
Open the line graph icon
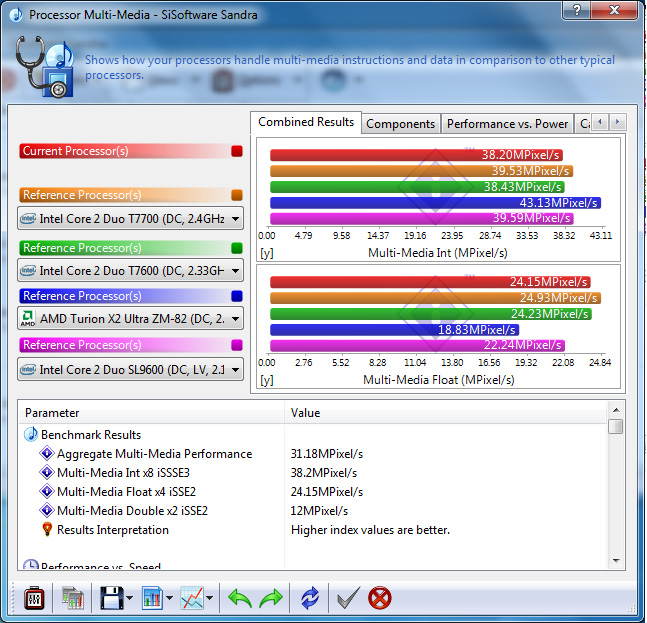coord(192,598)
